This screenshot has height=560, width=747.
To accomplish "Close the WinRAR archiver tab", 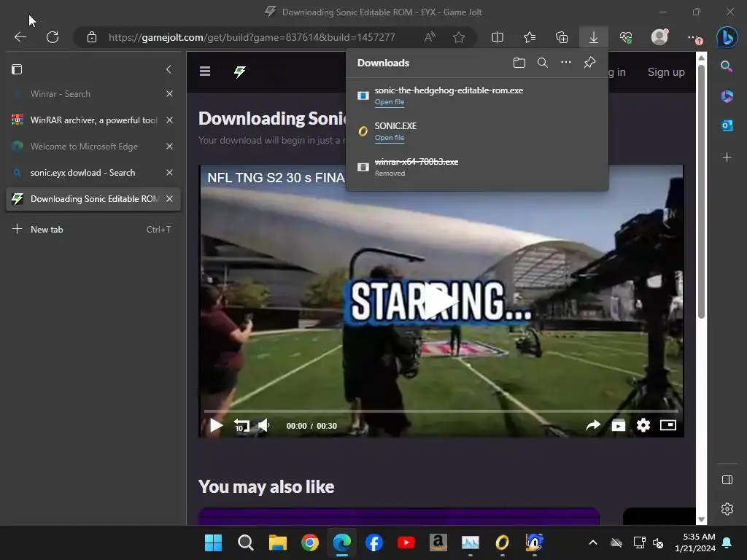I will (x=169, y=120).
